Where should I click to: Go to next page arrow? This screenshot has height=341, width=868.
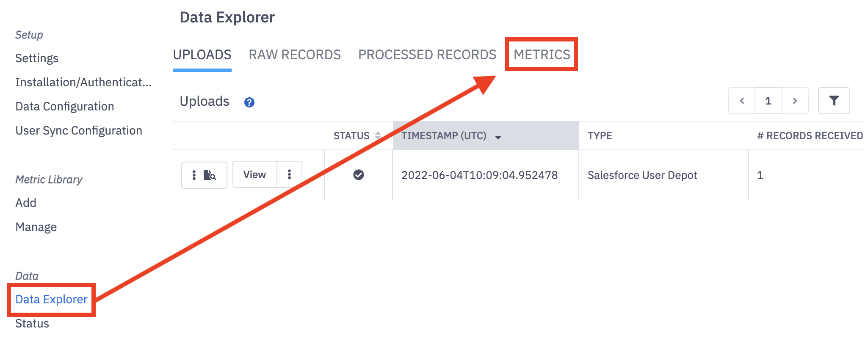click(x=795, y=101)
